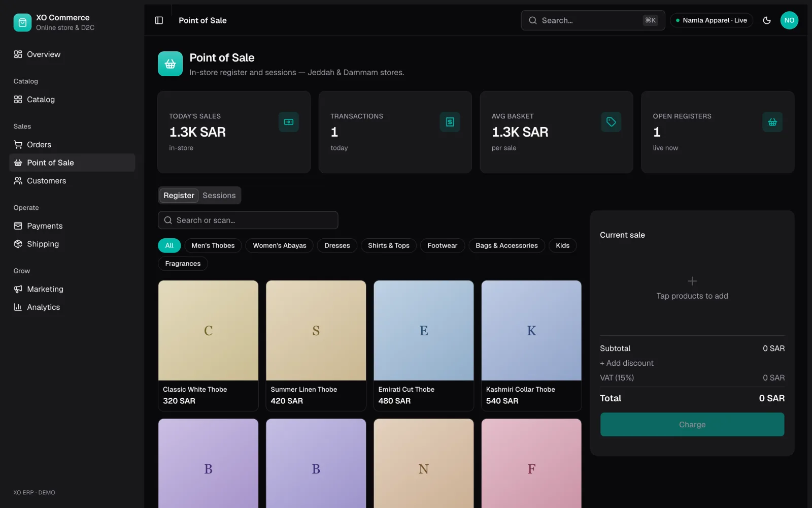The width and height of the screenshot is (812, 508).
Task: Open Analytics from the sidebar
Action: tap(72, 307)
